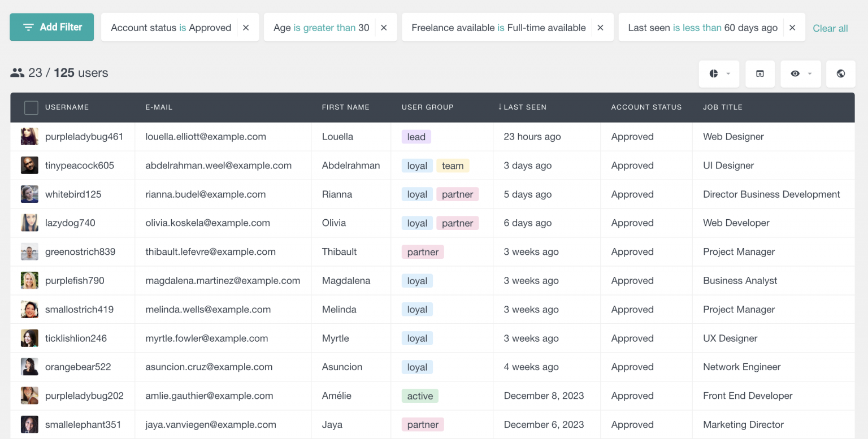This screenshot has height=439, width=868.
Task: Sort by the LAST SEEN column header
Action: (522, 107)
